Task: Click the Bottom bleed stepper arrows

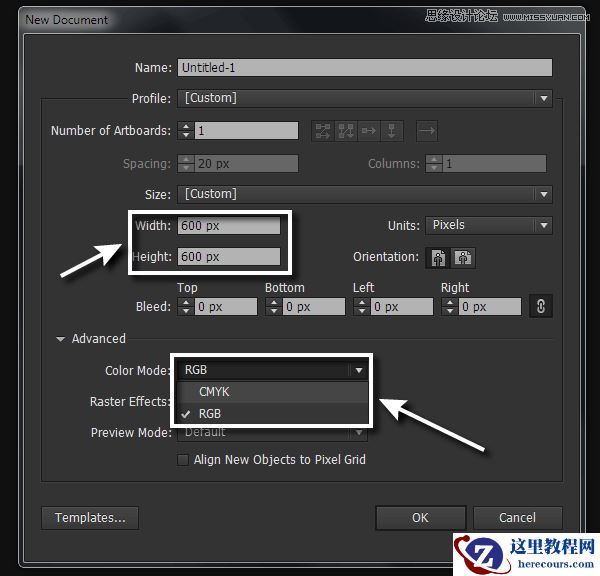Action: [x=274, y=307]
